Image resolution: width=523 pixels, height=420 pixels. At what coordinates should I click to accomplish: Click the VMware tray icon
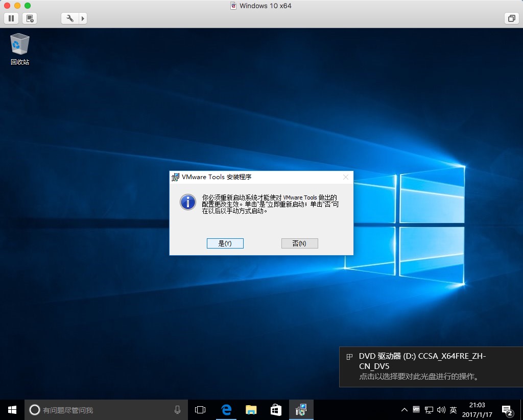click(416, 409)
